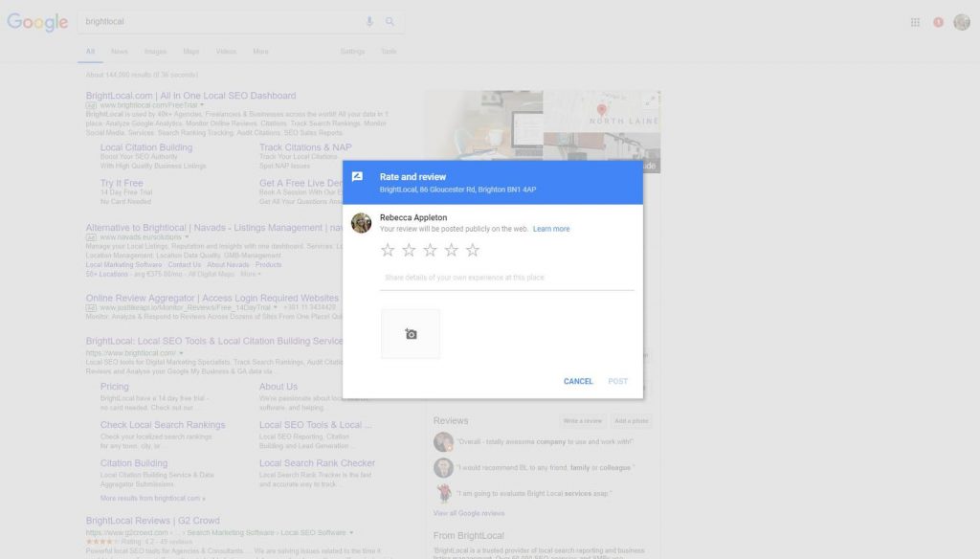The image size is (980, 559).
Task: Select the All search tab
Action: (91, 52)
